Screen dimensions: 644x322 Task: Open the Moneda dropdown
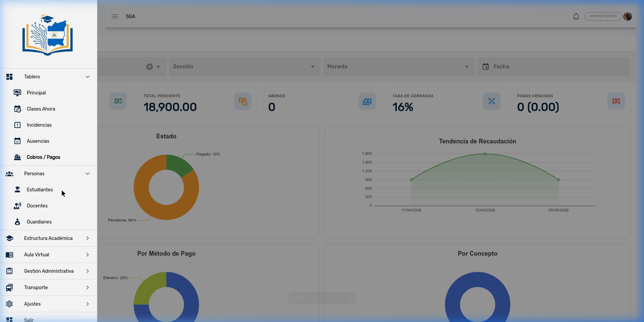pyautogui.click(x=399, y=67)
